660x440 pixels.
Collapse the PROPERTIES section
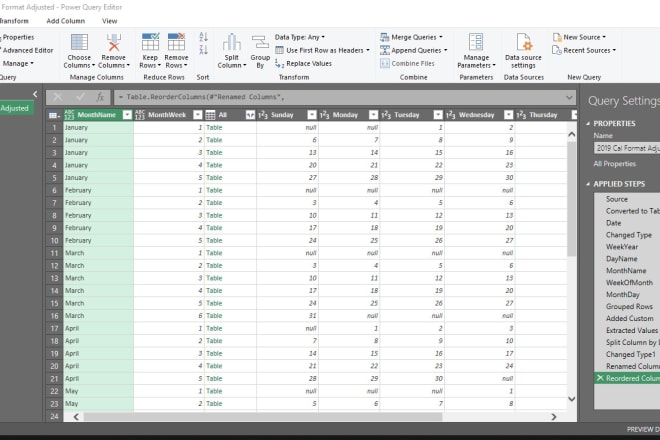click(x=588, y=124)
